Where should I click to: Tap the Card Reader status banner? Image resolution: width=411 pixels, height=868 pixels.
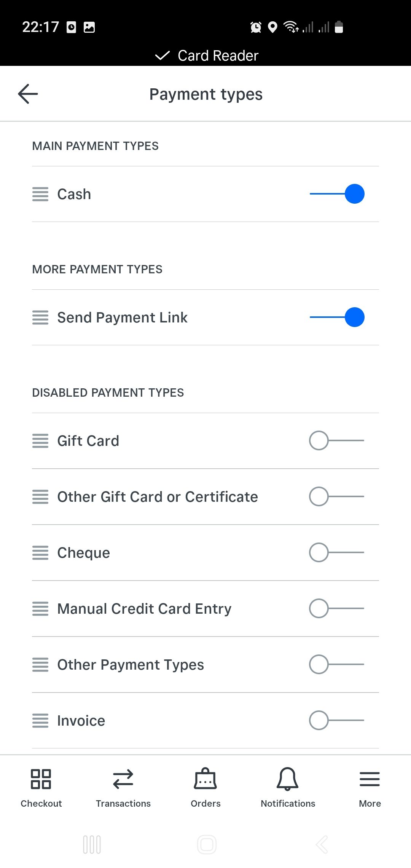coord(207,56)
